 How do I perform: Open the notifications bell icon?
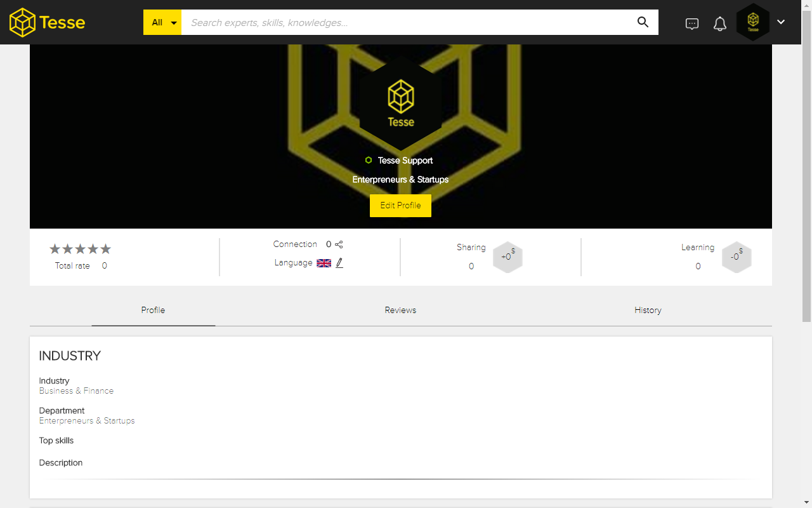tap(720, 24)
